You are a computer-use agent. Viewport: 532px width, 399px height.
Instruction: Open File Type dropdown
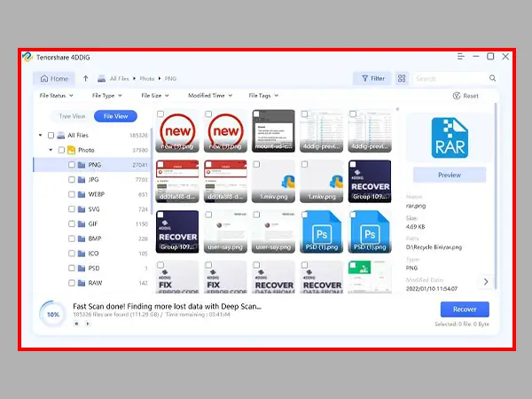107,96
